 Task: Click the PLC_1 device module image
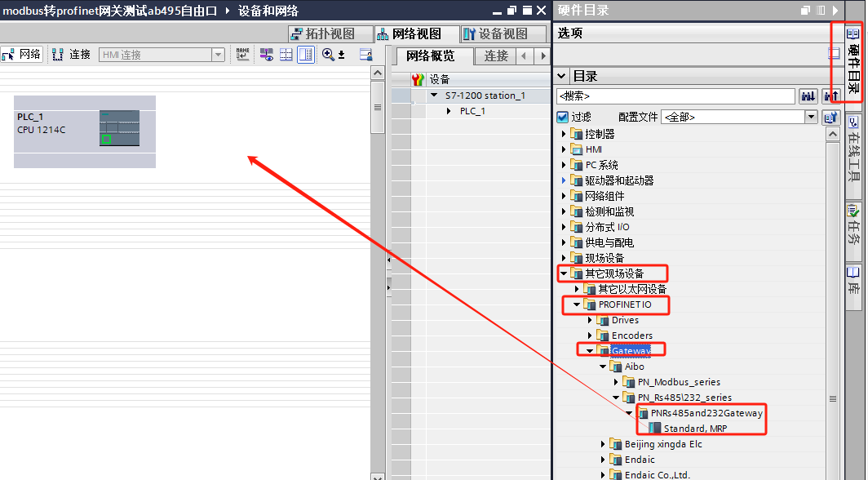[120, 128]
